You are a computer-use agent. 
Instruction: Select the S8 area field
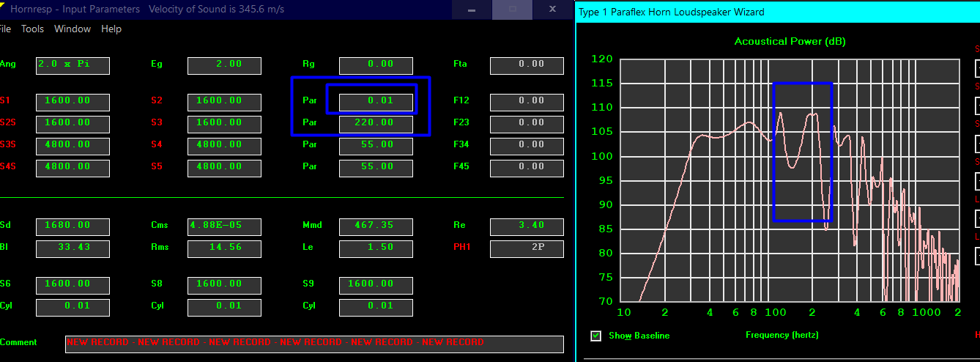(x=224, y=285)
